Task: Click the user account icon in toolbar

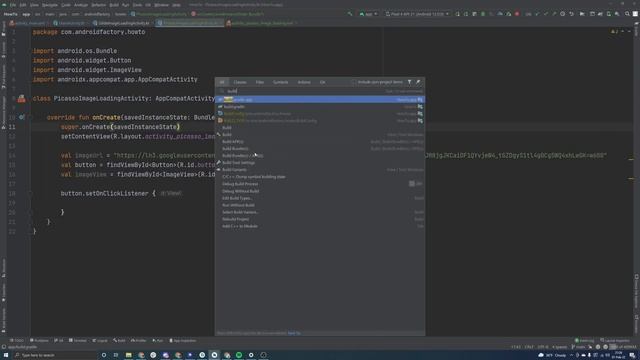Action: click(x=635, y=14)
